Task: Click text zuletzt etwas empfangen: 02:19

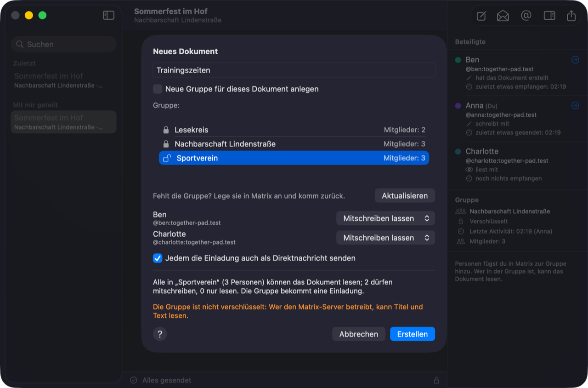Action: 520,86
